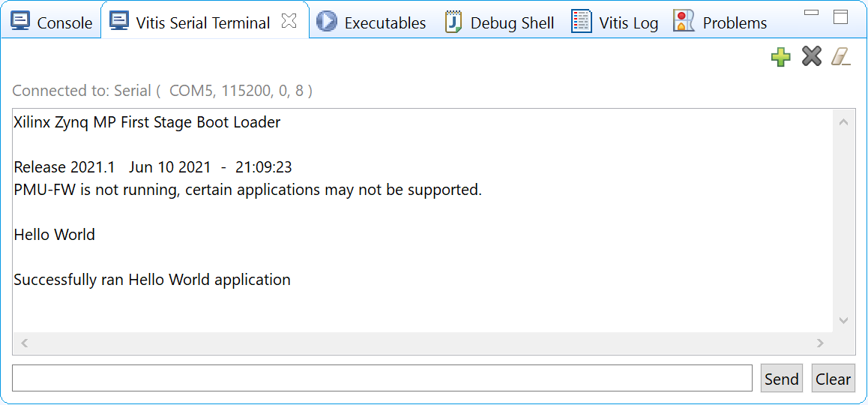
Task: Click the Console tab monitor icon
Action: click(20, 22)
